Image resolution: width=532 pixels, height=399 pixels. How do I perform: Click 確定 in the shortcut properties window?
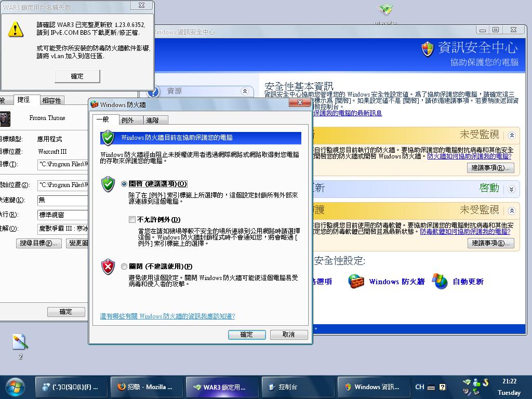(x=66, y=312)
